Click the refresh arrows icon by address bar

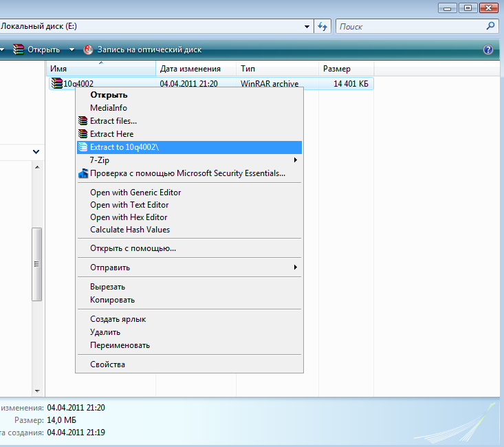tap(322, 26)
